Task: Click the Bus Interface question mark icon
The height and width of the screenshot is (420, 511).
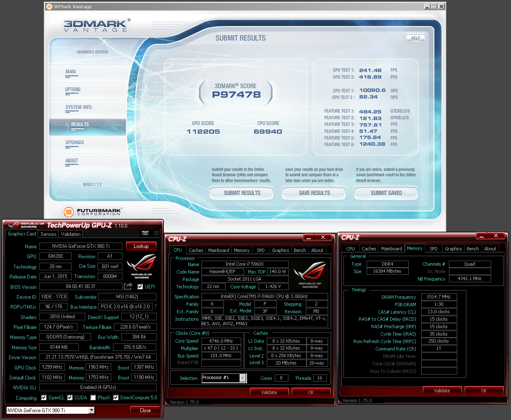Action: pos(156,307)
